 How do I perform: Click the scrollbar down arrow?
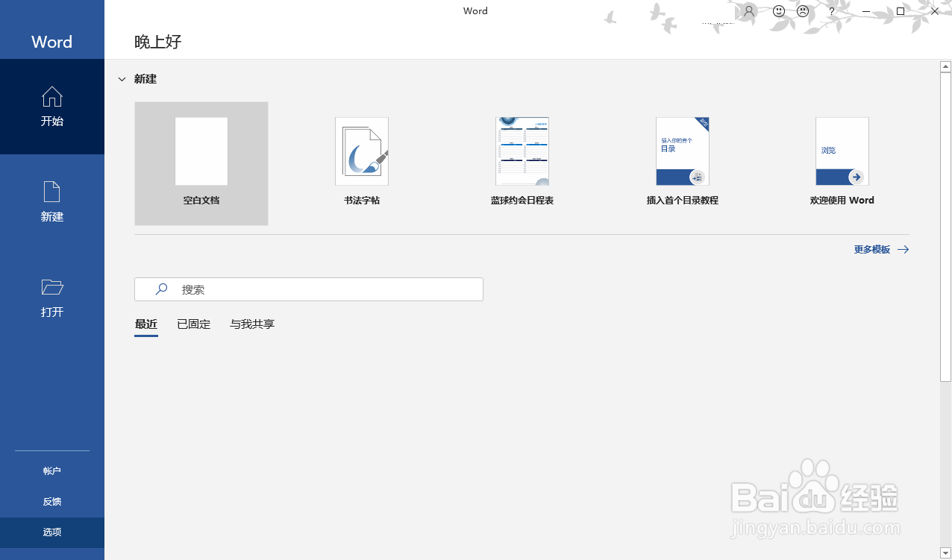[x=946, y=554]
